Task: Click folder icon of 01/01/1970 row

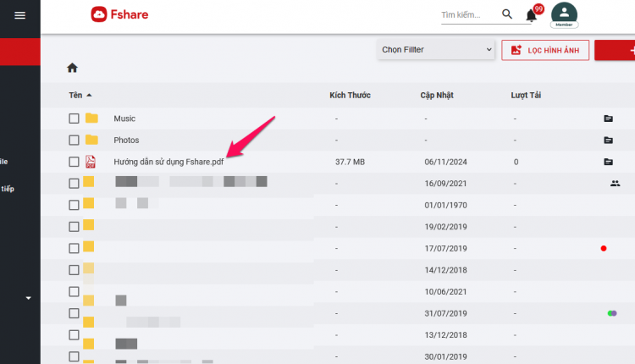Action: (x=88, y=203)
